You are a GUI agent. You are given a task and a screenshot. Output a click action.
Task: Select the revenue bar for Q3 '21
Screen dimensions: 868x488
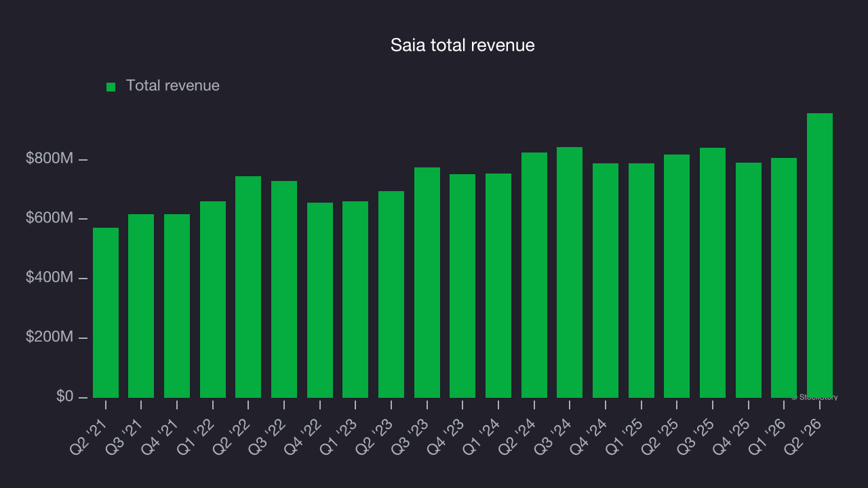pos(141,306)
